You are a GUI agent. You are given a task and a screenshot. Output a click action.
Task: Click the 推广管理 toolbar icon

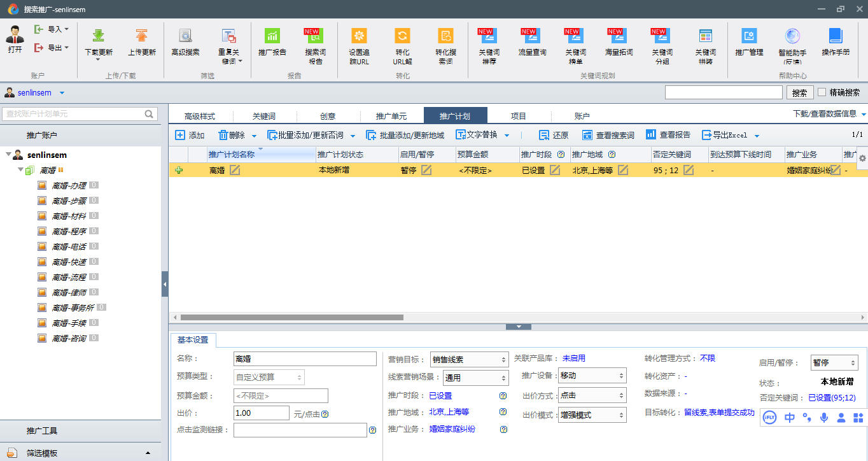(749, 36)
